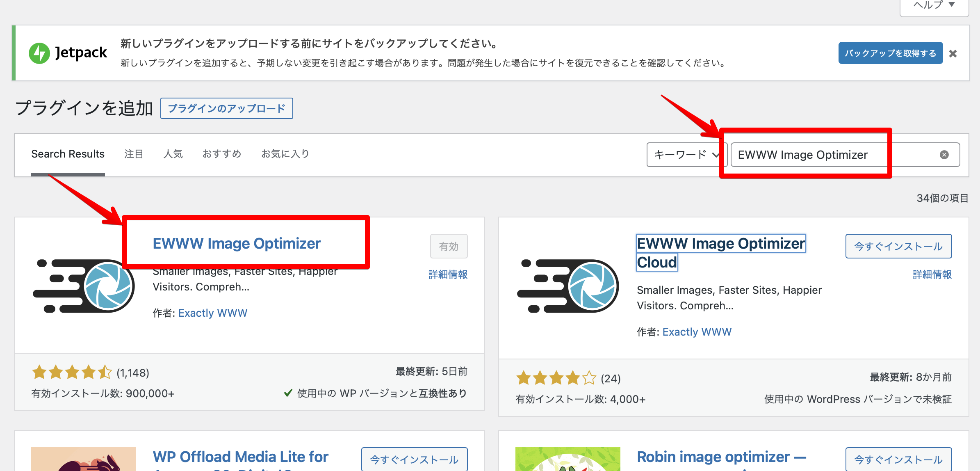Click the Robin image optimizer thumbnail
Image resolution: width=980 pixels, height=471 pixels.
[x=568, y=459]
